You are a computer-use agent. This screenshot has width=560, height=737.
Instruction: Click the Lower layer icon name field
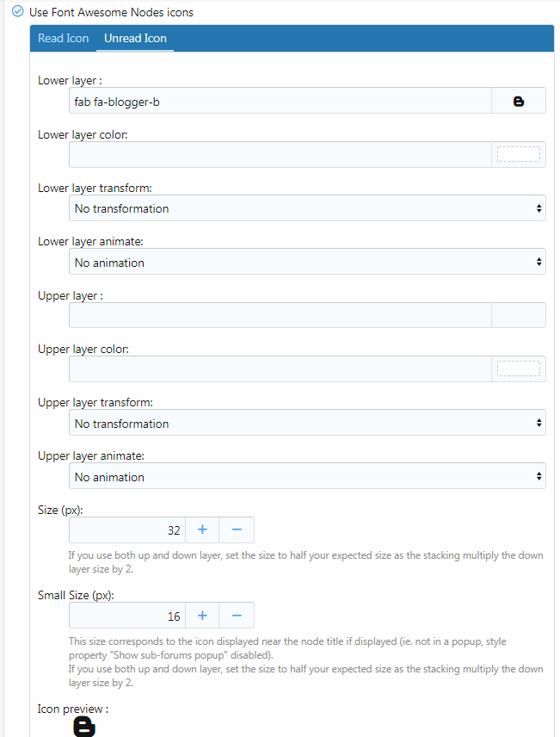280,101
